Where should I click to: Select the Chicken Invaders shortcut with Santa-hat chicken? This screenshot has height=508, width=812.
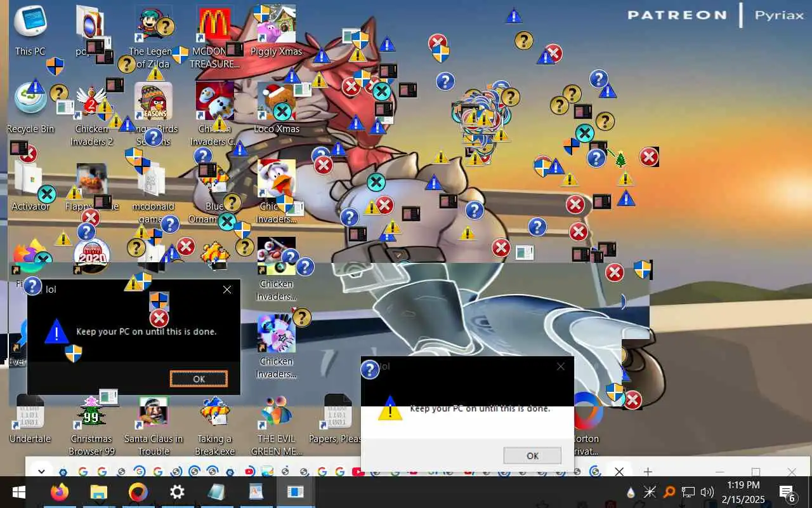[276, 192]
